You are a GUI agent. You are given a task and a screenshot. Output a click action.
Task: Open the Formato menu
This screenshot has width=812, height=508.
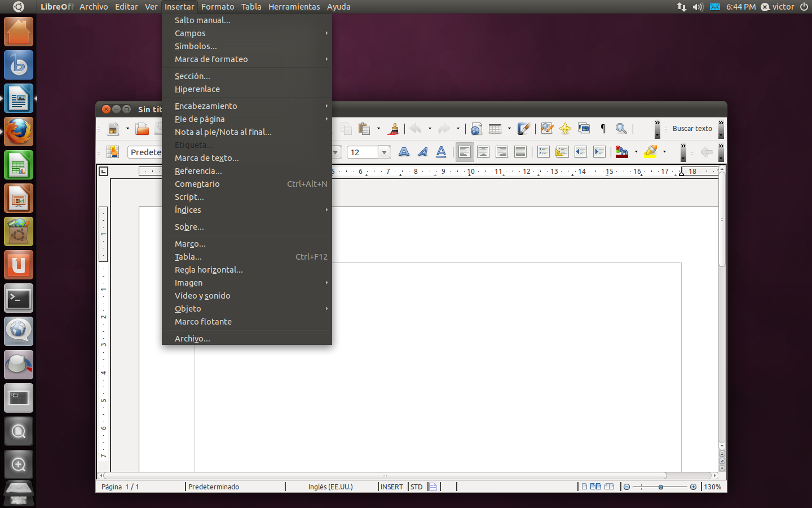[x=218, y=7]
